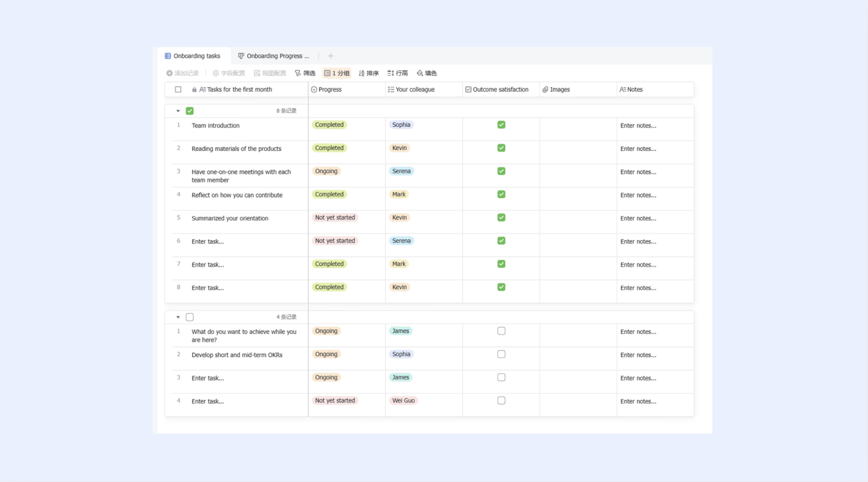Select the Wei Guo colleague tag
This screenshot has width=868, height=482.
click(x=403, y=401)
